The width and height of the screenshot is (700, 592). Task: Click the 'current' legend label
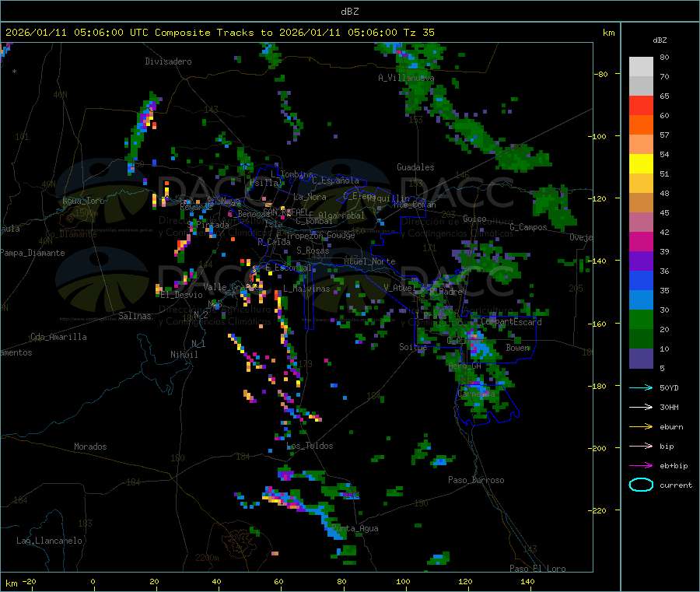676,485
